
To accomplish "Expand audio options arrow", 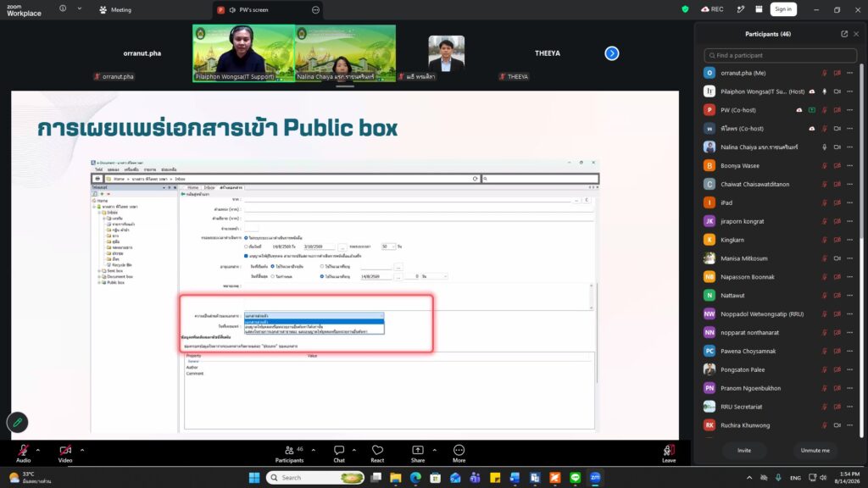I will [37, 450].
